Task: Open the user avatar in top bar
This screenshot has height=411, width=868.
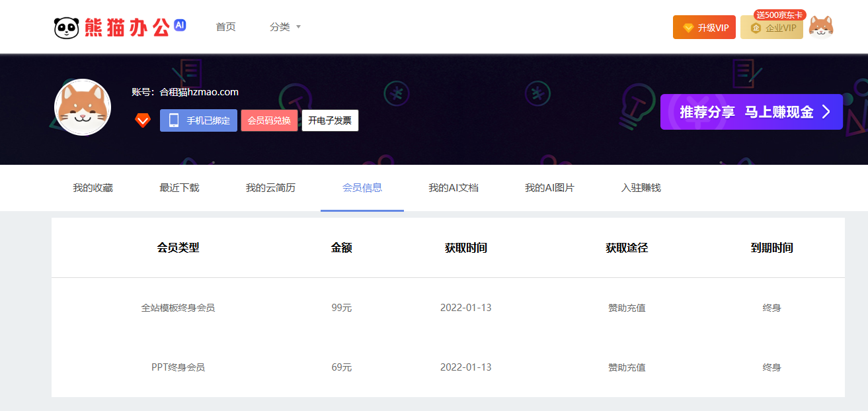Action: coord(821,27)
